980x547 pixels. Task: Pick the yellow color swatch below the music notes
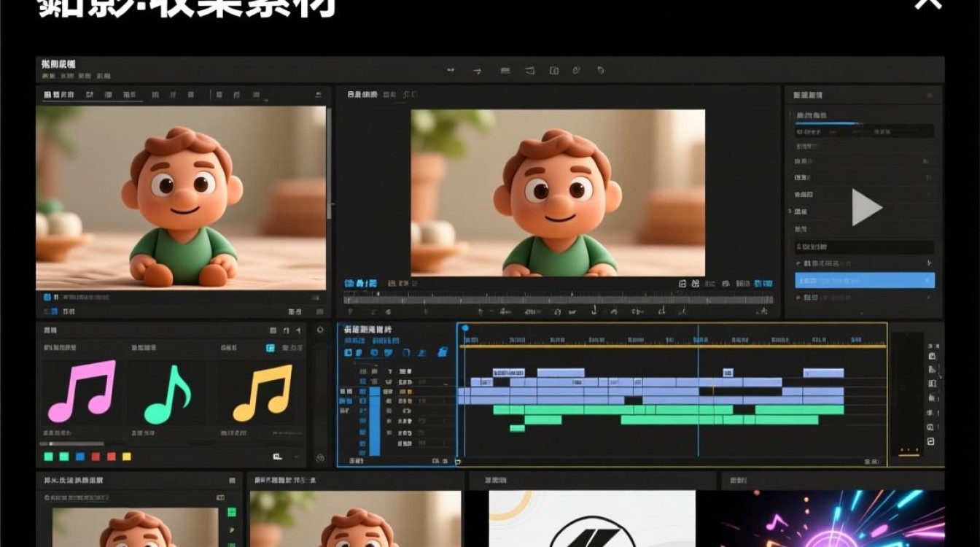(x=127, y=457)
